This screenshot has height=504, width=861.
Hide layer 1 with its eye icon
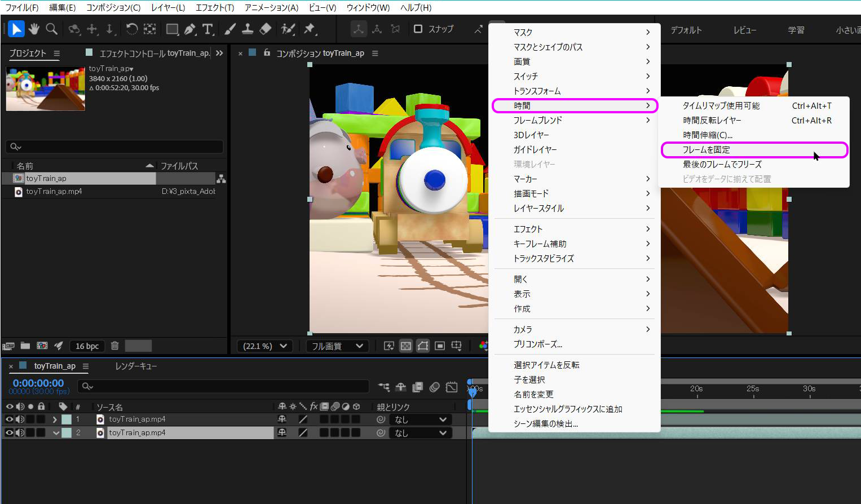9,419
